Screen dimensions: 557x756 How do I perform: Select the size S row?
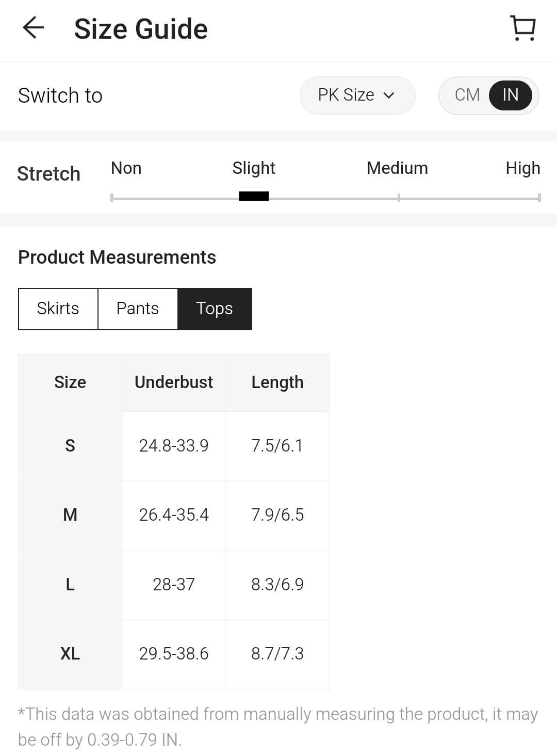70,446
